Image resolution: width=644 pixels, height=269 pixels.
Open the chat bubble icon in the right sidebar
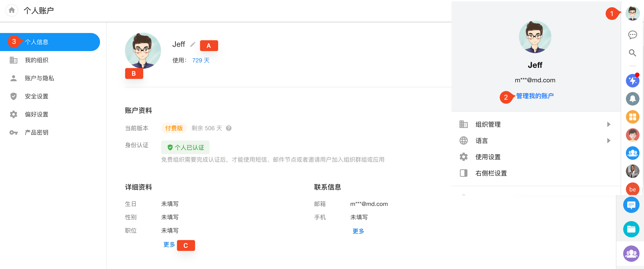click(x=632, y=35)
